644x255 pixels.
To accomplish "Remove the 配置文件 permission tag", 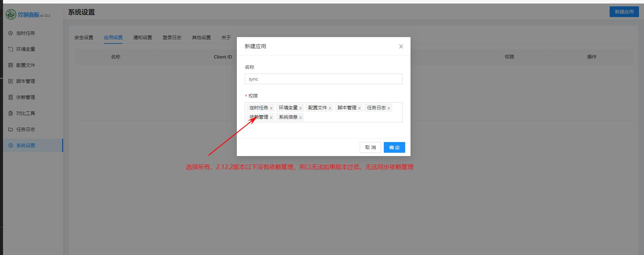I will coord(330,108).
